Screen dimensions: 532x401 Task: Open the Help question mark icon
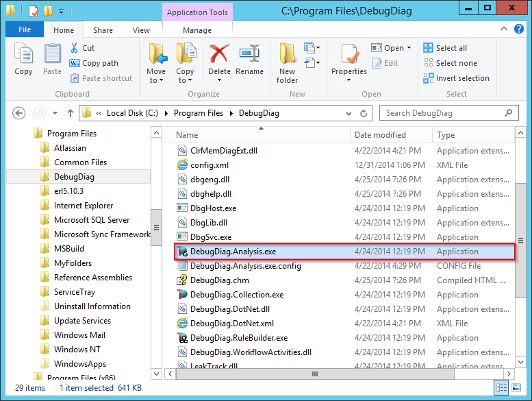pos(519,29)
